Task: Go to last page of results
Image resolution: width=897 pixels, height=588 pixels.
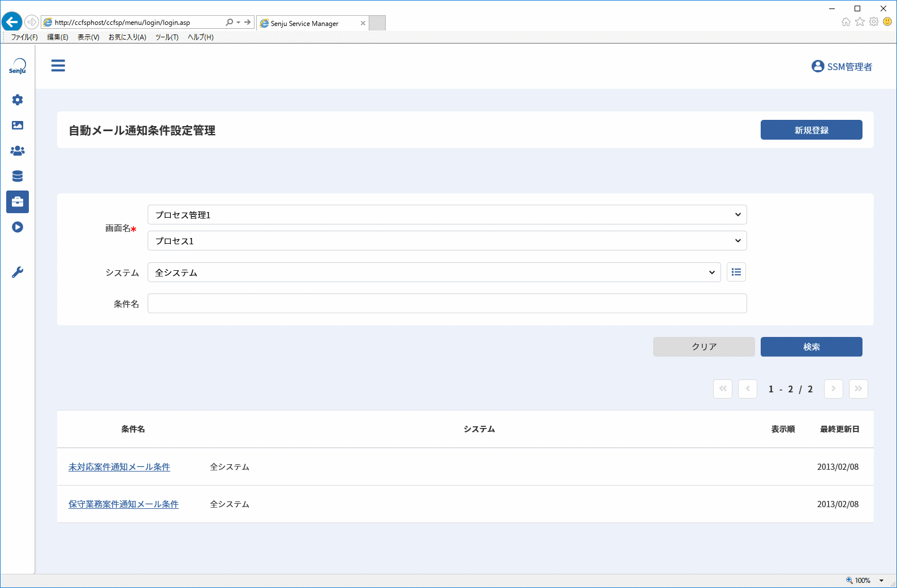Action: [x=859, y=389]
